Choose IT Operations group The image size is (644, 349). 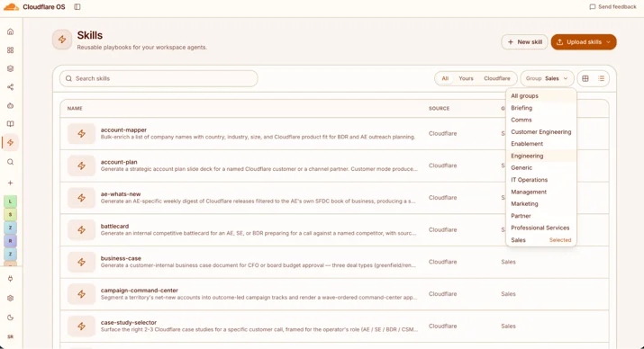pyautogui.click(x=541, y=180)
